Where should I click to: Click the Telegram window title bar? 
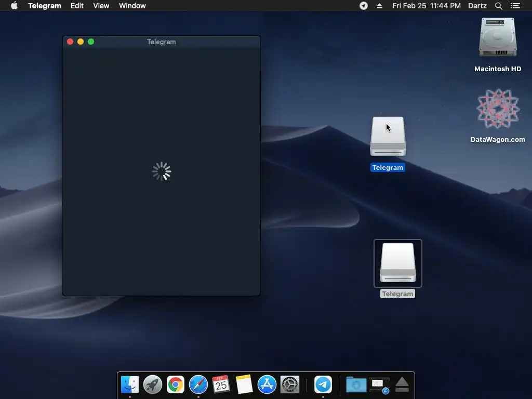[162, 42]
